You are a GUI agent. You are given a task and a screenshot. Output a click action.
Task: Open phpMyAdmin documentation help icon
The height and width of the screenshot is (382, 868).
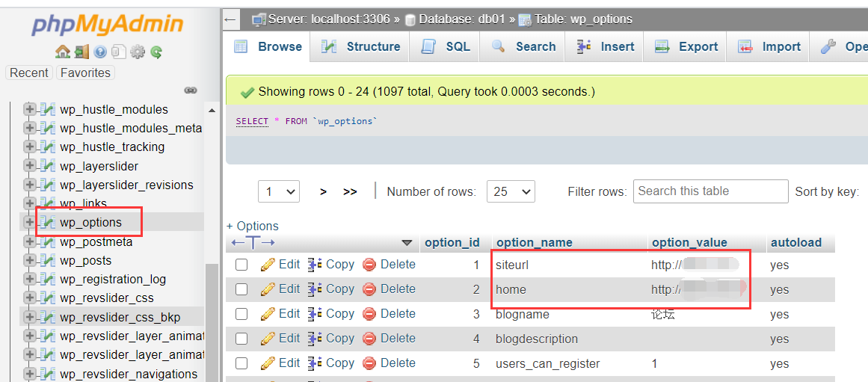100,52
